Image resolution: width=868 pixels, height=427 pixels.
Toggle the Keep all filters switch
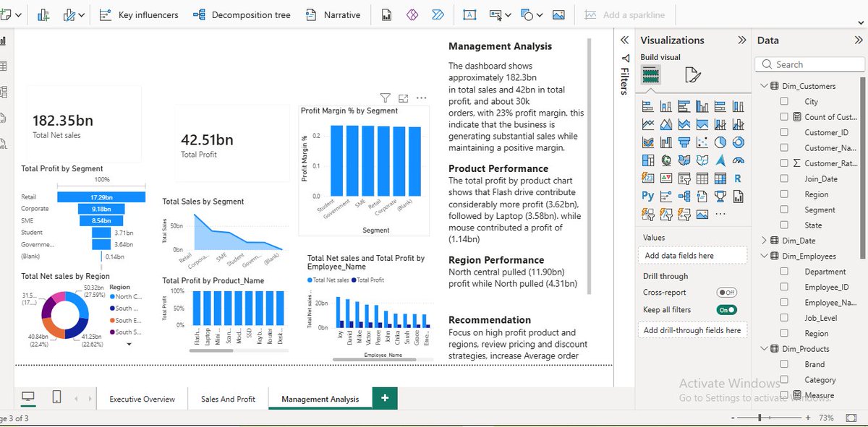coord(726,310)
